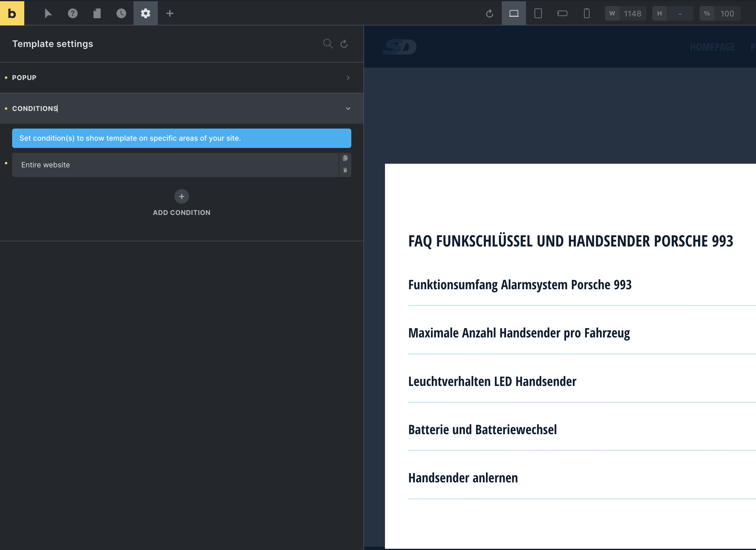Duplicate the Entire website condition

coord(345,158)
